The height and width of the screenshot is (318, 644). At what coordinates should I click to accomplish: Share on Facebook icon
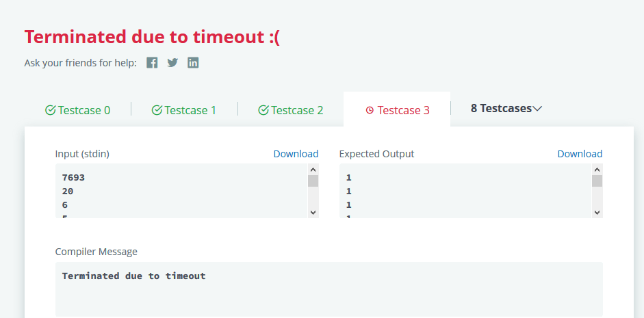[x=152, y=63]
